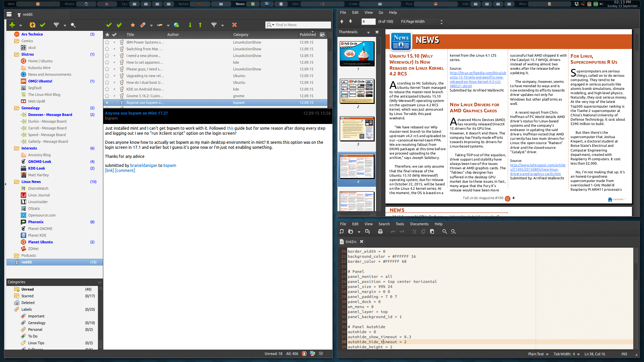Click thumbnail page 3 in PDF panel

[x=357, y=130]
